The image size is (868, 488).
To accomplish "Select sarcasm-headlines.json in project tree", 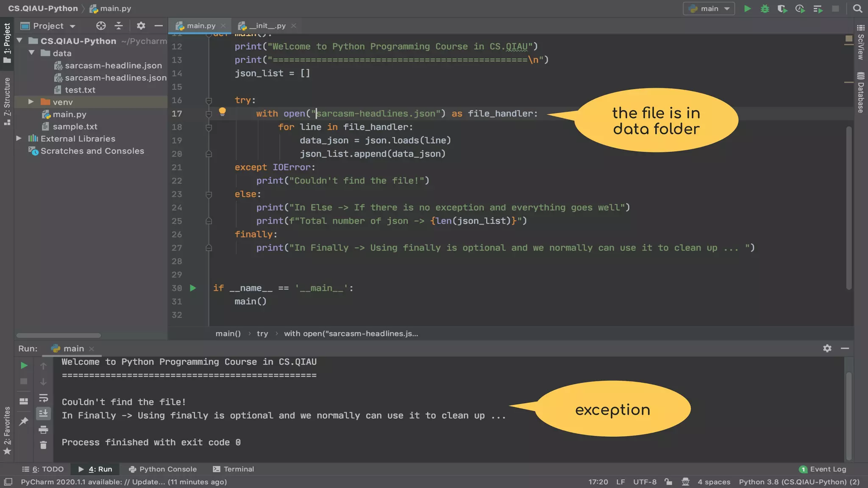I will tap(115, 78).
